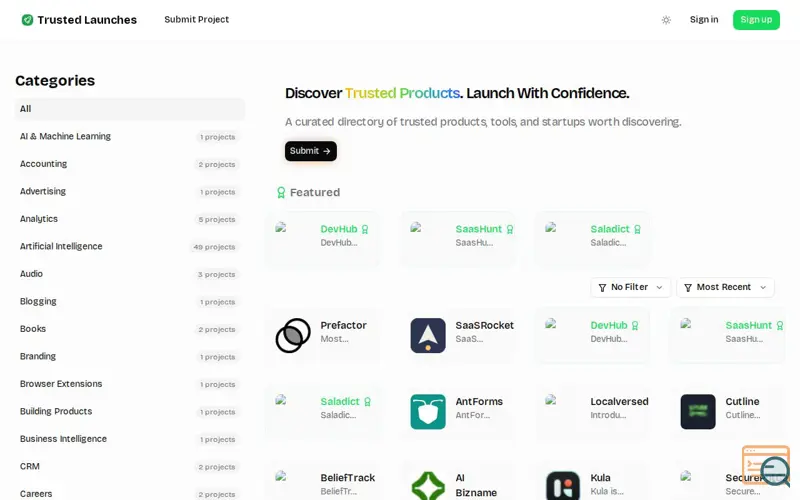The height and width of the screenshot is (500, 800).
Task: Open the Localversed project title
Action: click(x=619, y=402)
